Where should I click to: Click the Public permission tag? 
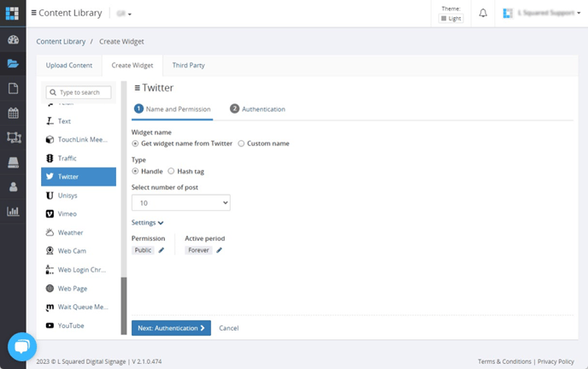pyautogui.click(x=143, y=250)
